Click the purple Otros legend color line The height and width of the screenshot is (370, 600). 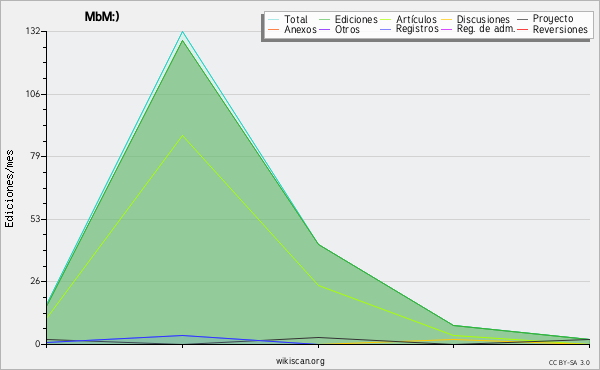tap(324, 30)
